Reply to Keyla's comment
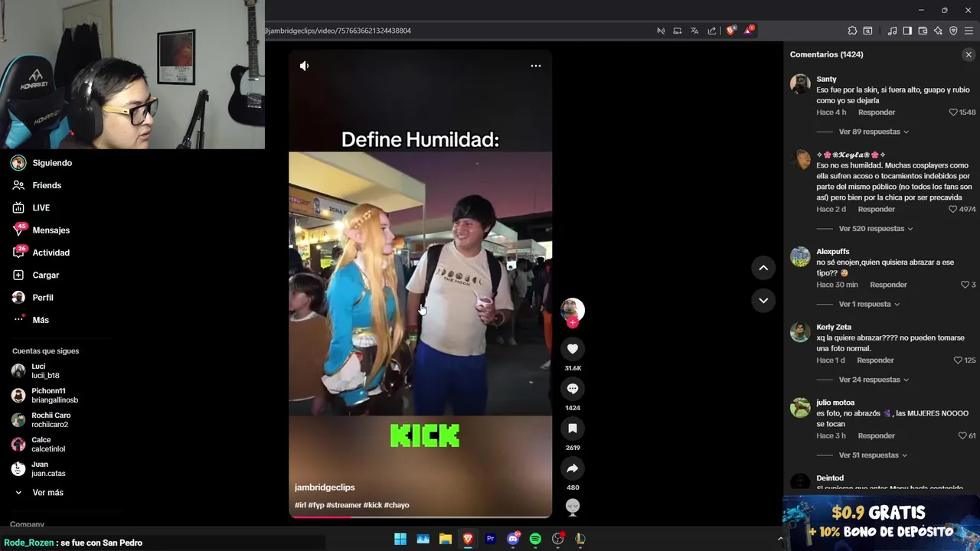 877,210
